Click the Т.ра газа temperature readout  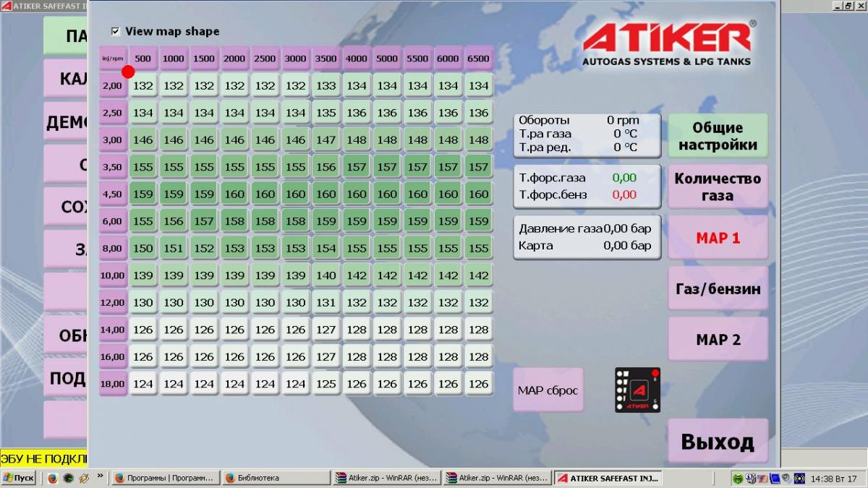579,134
